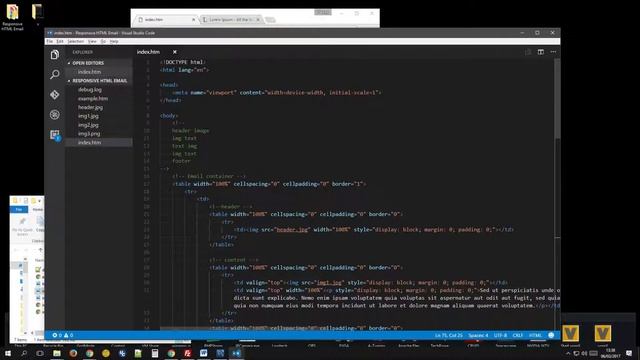Click the DOCTYPE html line in editor

point(182,62)
